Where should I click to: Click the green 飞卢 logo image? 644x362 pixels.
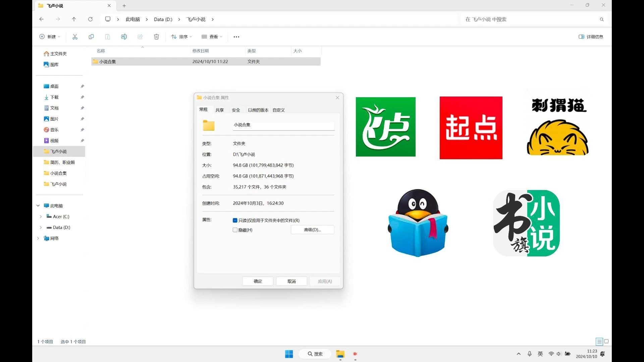click(385, 127)
